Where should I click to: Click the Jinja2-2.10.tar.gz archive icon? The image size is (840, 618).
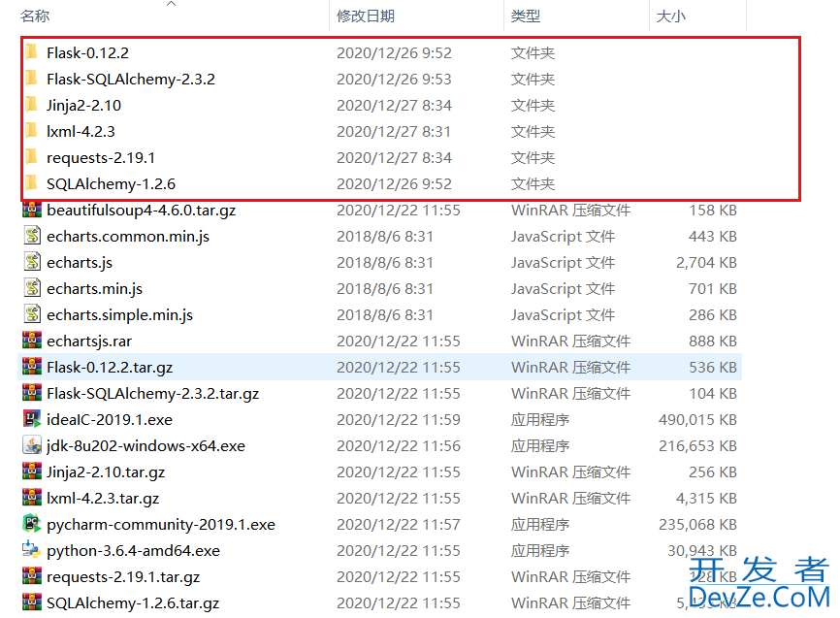click(32, 472)
